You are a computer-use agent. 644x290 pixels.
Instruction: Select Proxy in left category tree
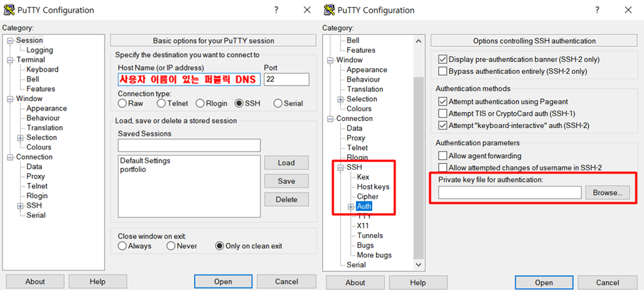35,176
